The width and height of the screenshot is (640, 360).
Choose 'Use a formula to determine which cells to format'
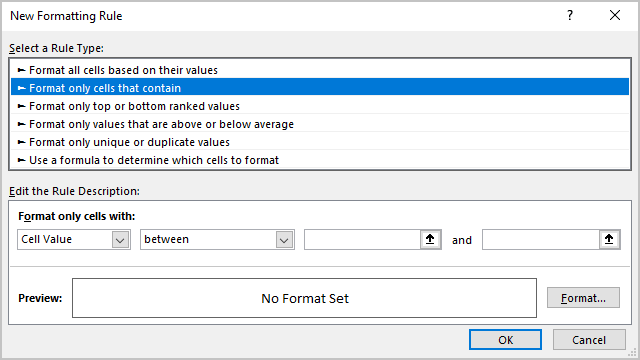tap(320, 160)
